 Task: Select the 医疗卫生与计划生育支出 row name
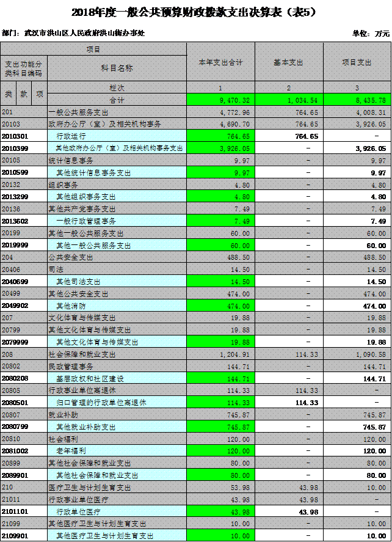117,488
